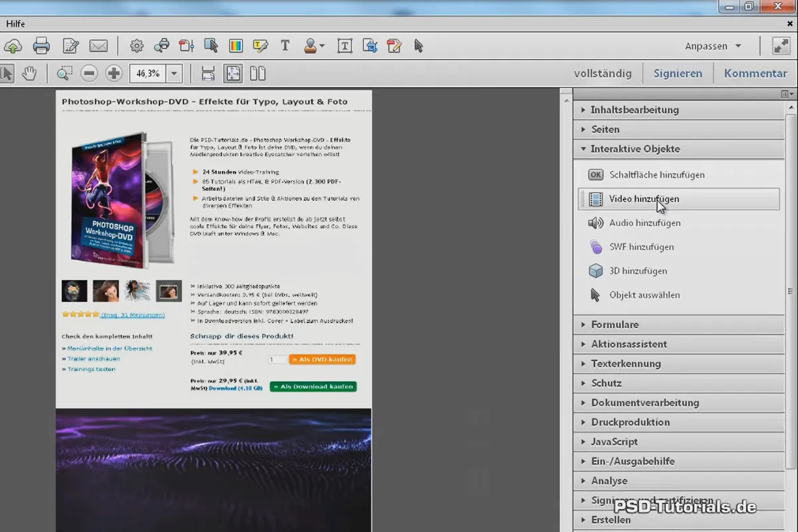Image resolution: width=798 pixels, height=532 pixels.
Task: Open the Anpassen dropdown
Action: (714, 47)
